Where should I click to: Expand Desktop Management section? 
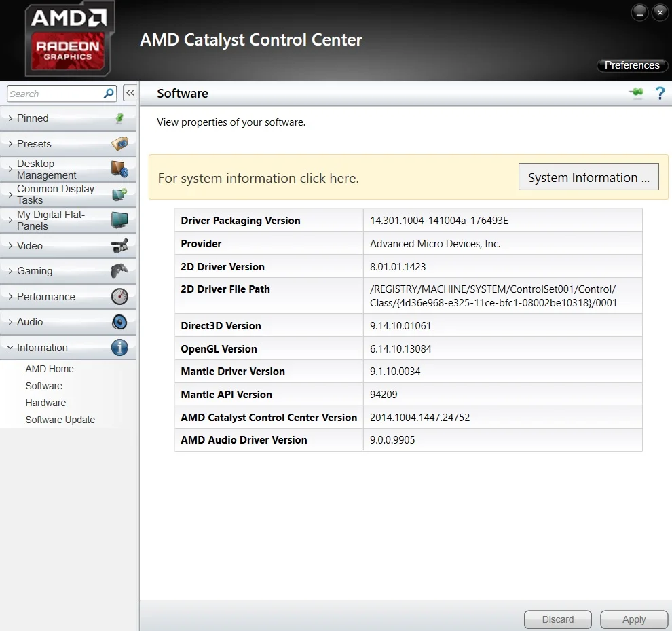point(68,169)
